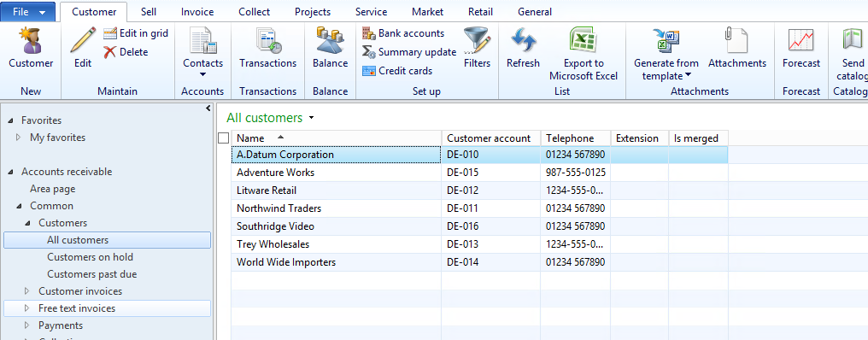Screen dimensions: 868x340
Task: Open the Market tab
Action: click(x=427, y=12)
